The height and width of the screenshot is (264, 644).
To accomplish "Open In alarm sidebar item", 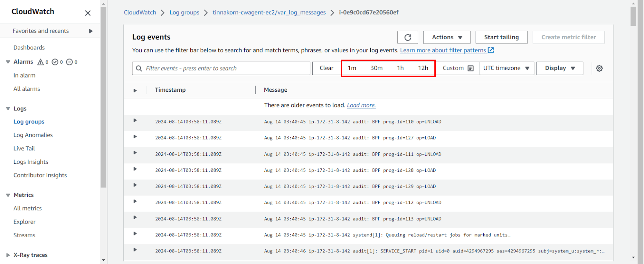I will [x=24, y=76].
